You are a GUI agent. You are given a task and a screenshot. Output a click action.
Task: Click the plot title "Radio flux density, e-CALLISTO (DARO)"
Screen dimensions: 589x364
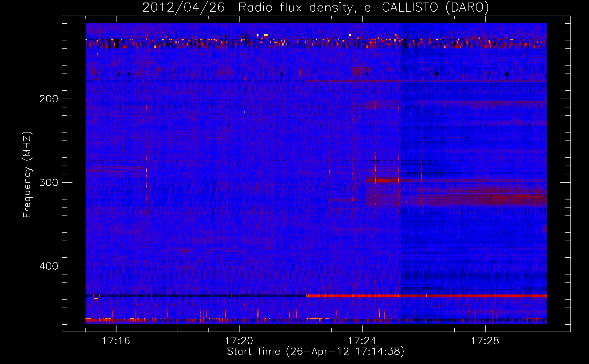[363, 8]
